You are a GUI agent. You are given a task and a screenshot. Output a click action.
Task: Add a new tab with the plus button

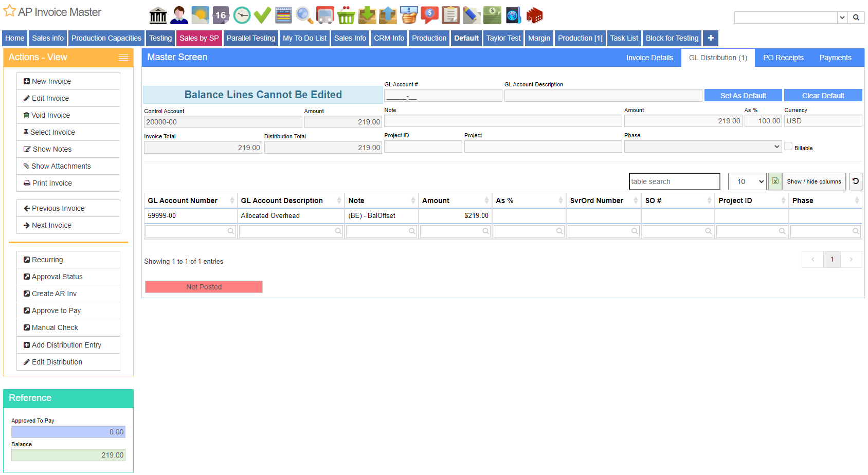click(711, 38)
